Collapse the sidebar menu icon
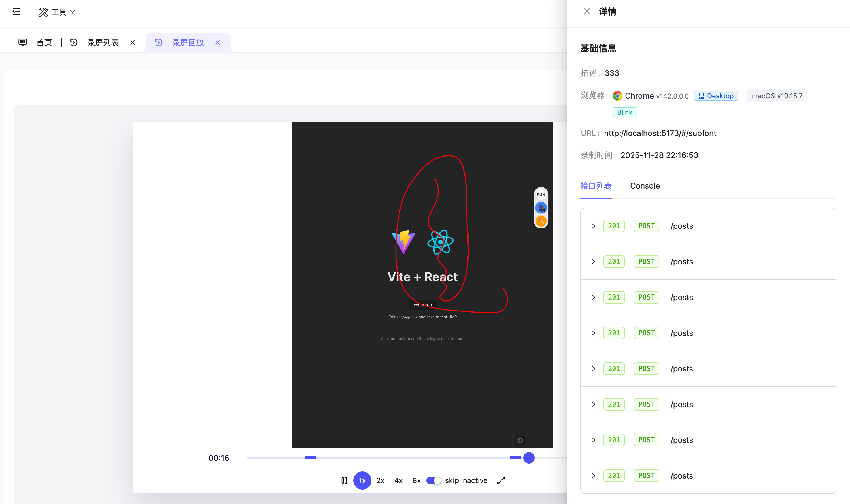Image resolution: width=850 pixels, height=504 pixels. (16, 12)
